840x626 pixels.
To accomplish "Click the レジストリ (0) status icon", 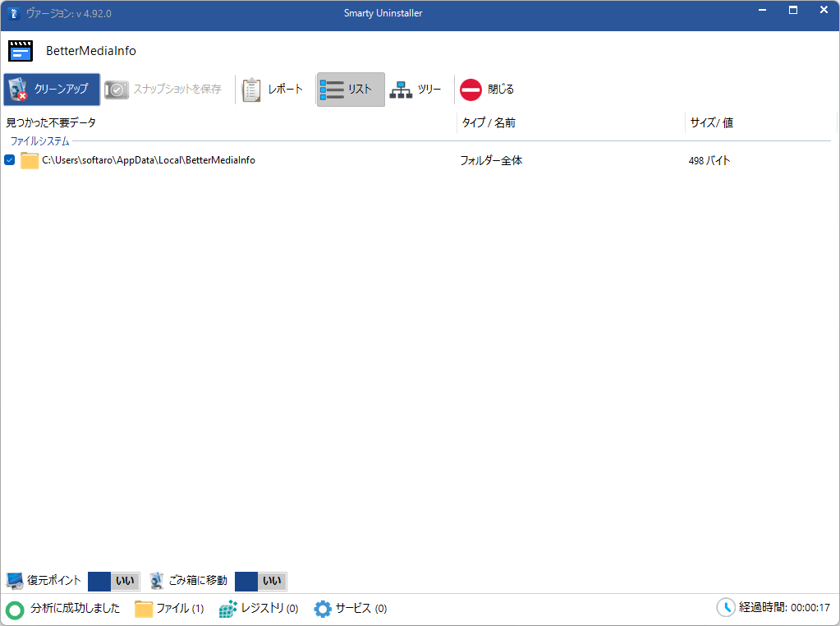I will point(228,609).
